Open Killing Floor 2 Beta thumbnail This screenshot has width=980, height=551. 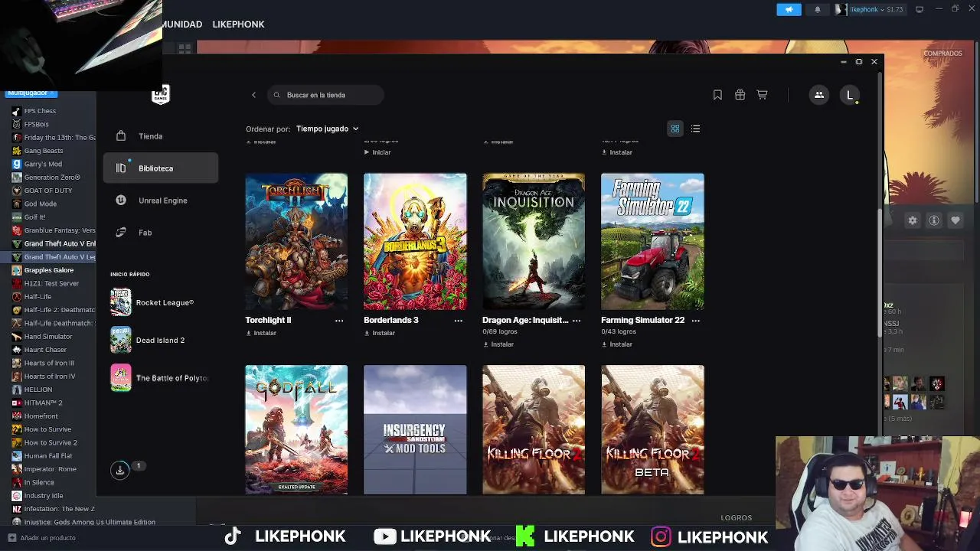(652, 429)
